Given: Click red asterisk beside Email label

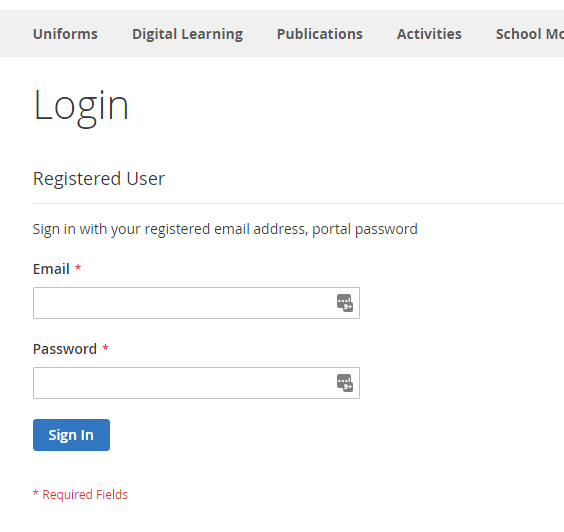Looking at the screenshot, I should coord(78,268).
